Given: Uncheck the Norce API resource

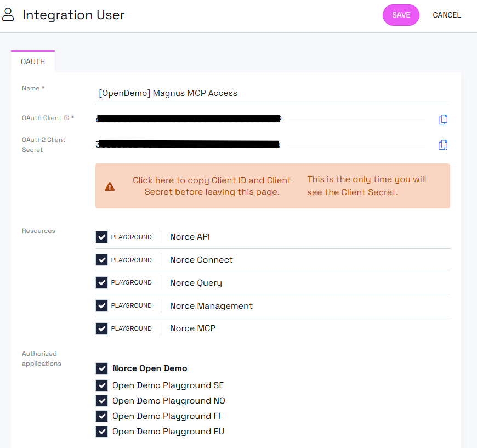Looking at the screenshot, I should pos(101,237).
